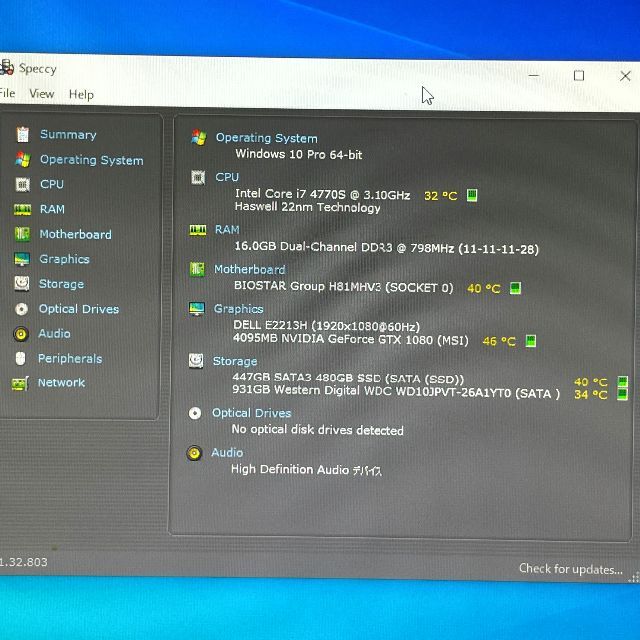Viewport: 640px width, 640px height.
Task: Click the Audio icon in summary panel
Action: (194, 453)
